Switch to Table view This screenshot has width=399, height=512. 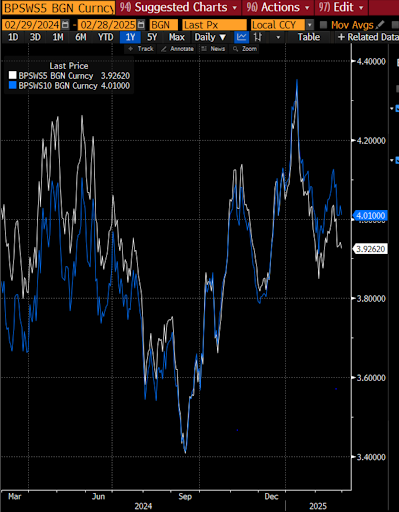point(309,37)
